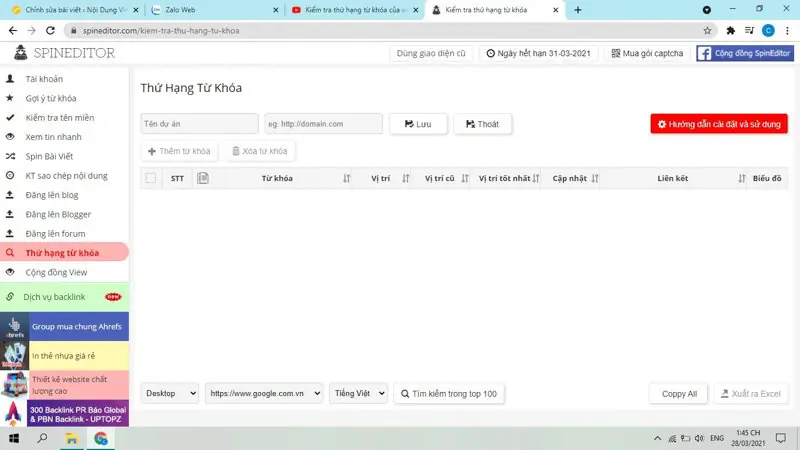Click Ngày hết hạn 31-03-2021 button
The height and width of the screenshot is (450, 800).
pos(538,54)
